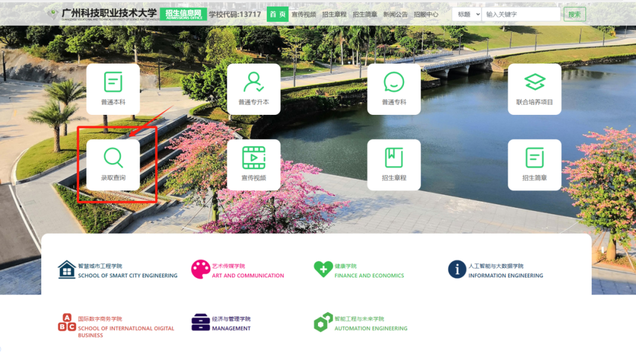
Task: Focus the 输入关键字 search field
Action: tap(521, 14)
